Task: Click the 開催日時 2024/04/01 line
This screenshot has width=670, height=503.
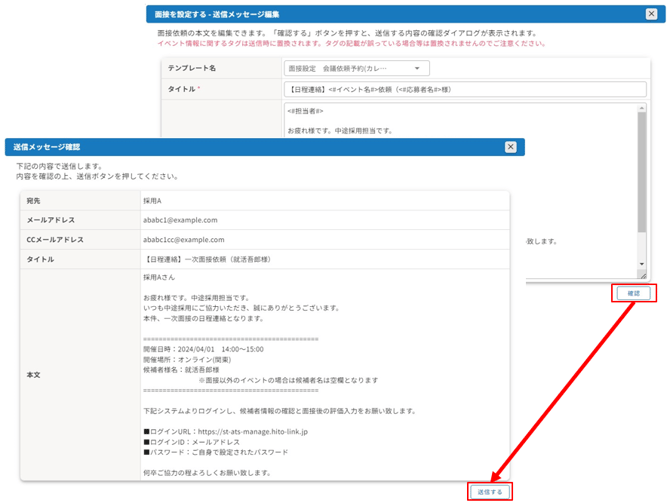Action: [x=203, y=349]
